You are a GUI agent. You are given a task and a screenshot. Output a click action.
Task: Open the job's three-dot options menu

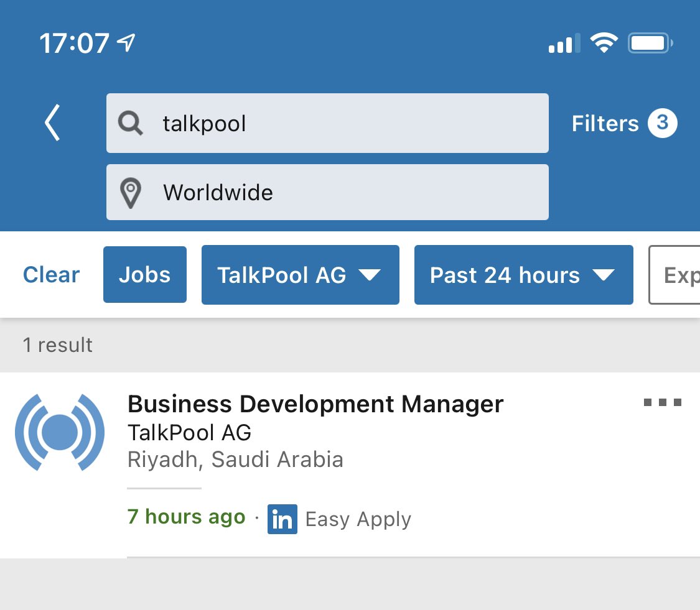click(663, 402)
